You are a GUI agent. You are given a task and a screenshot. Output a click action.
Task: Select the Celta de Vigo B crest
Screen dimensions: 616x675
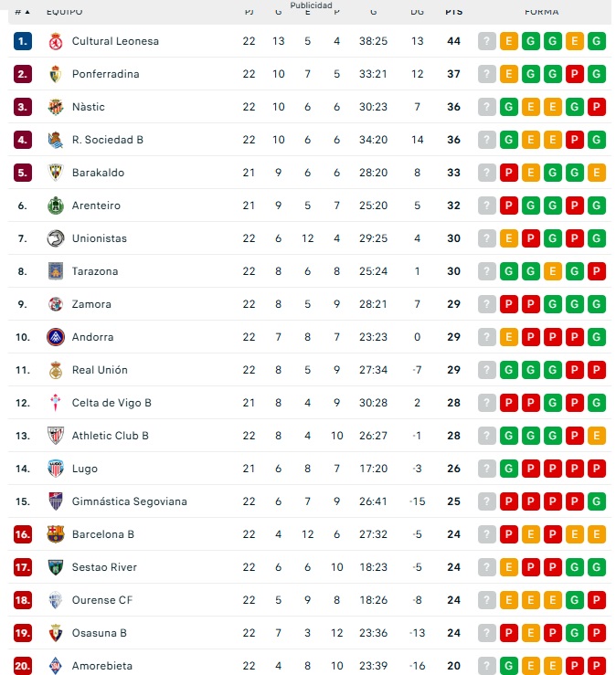point(56,403)
